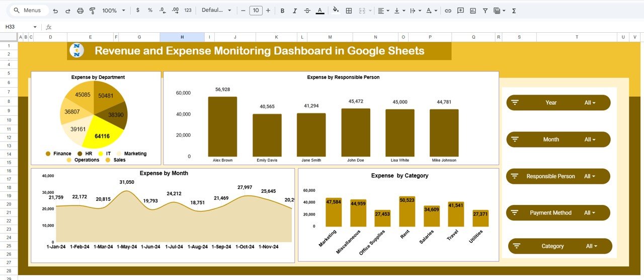Toggle bold formatting
The image size is (644, 280).
pos(282,11)
